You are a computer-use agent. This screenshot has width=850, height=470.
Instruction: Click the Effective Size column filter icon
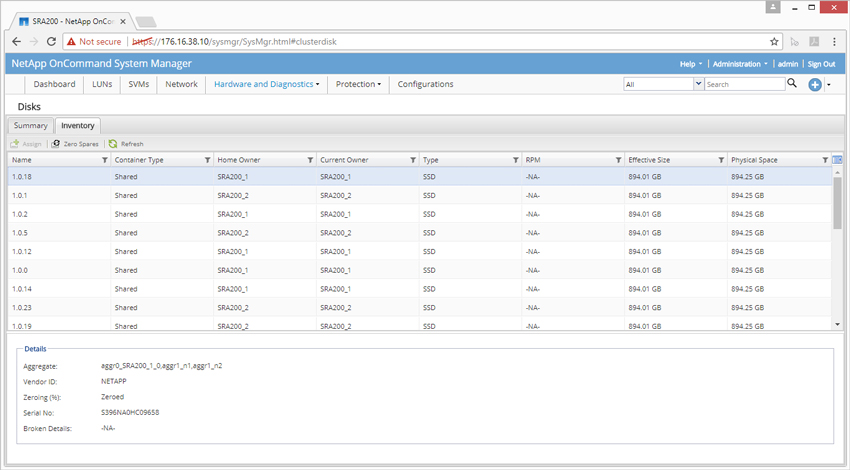(x=721, y=160)
